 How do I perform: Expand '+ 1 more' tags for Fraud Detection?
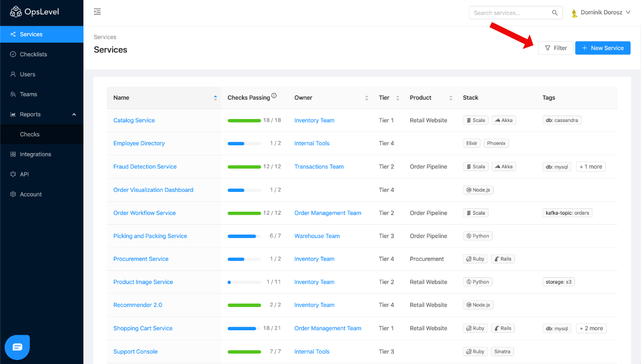click(x=591, y=167)
